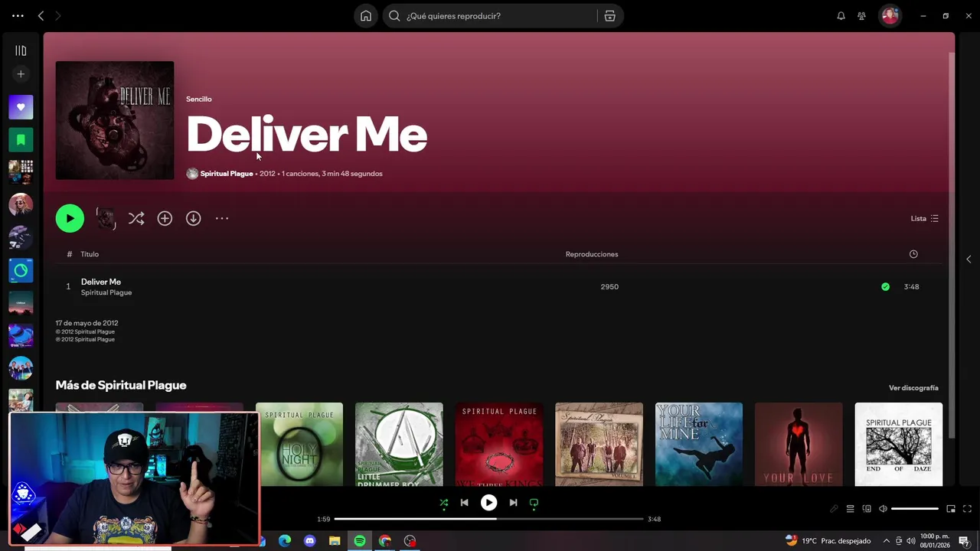Open friend activity people icon
980x551 pixels.
click(x=862, y=16)
